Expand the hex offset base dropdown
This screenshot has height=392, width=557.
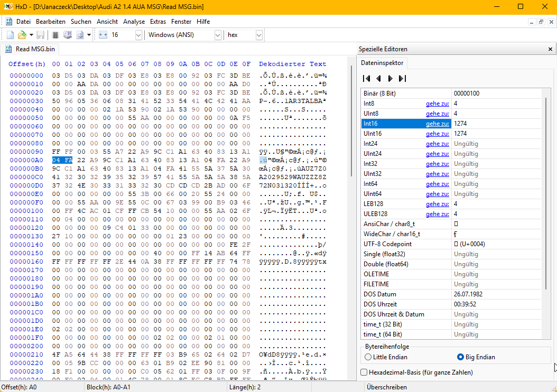click(x=259, y=35)
